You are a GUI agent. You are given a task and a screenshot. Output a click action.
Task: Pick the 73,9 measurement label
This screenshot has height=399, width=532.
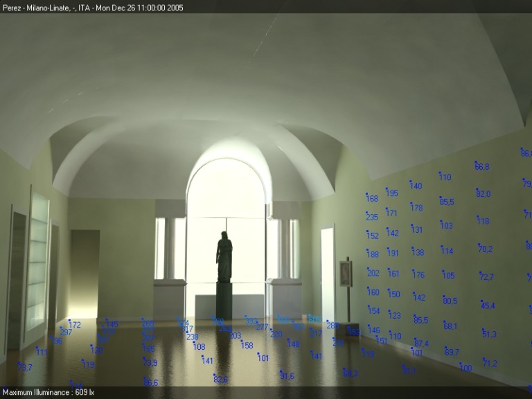coord(150,363)
